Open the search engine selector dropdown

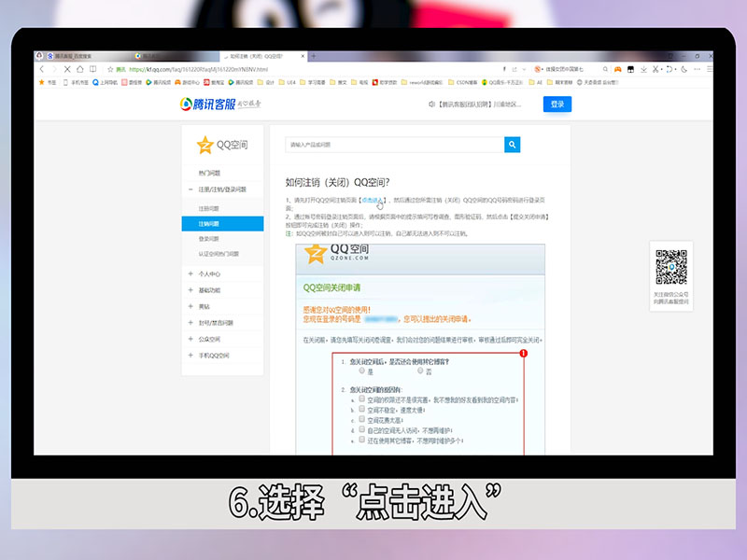539,69
